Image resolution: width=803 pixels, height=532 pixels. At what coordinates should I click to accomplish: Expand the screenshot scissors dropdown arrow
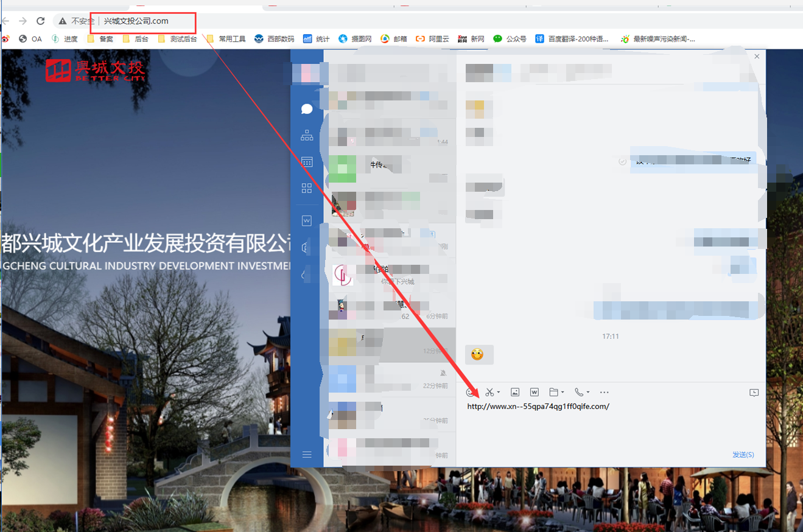[x=499, y=393]
